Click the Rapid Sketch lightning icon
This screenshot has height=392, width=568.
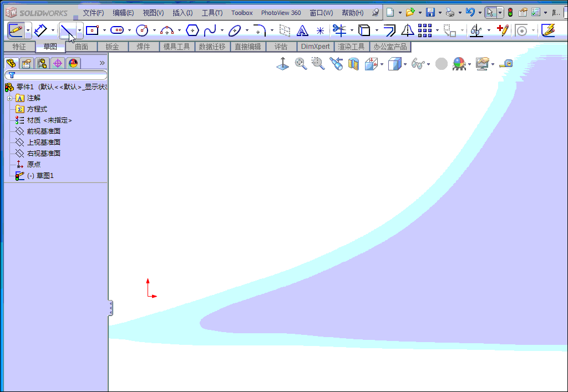tap(549, 30)
